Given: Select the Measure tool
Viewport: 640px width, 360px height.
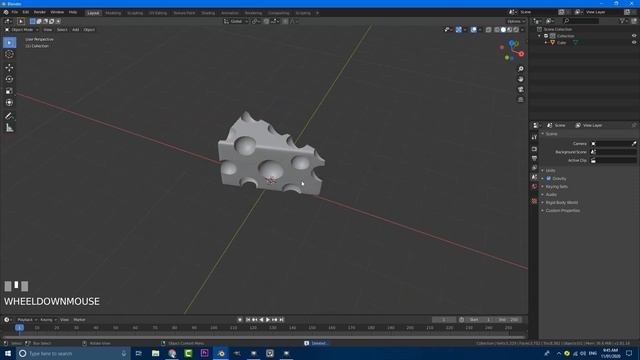Looking at the screenshot, I should coord(9,128).
